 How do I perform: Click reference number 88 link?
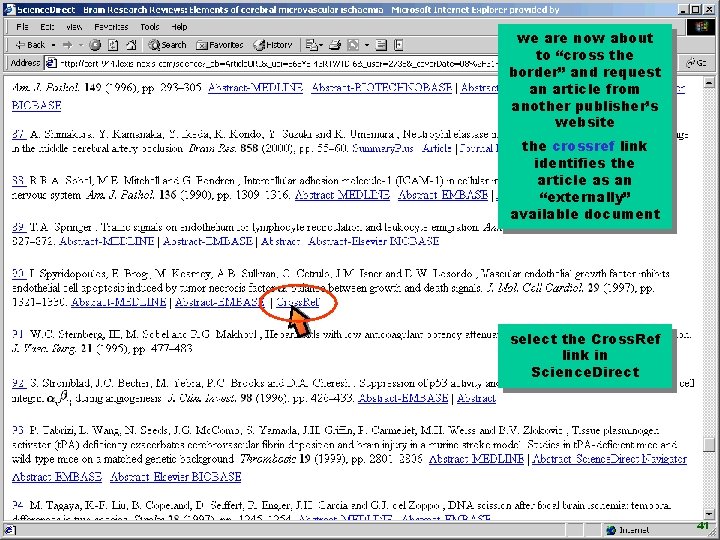point(19,180)
